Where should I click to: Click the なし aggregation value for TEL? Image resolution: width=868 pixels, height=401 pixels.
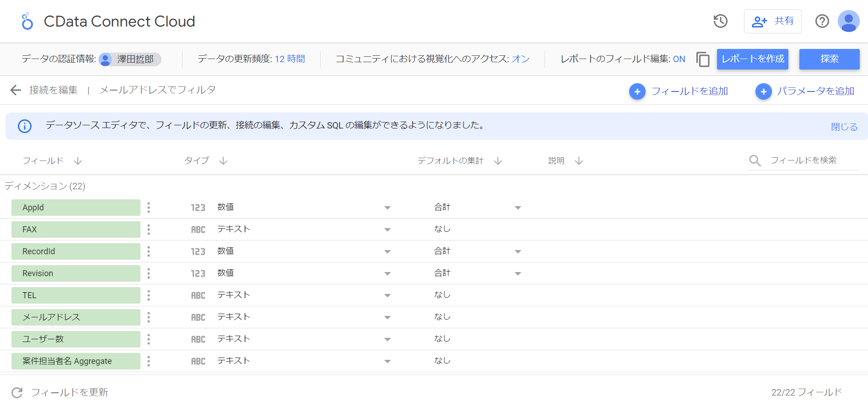[442, 295]
